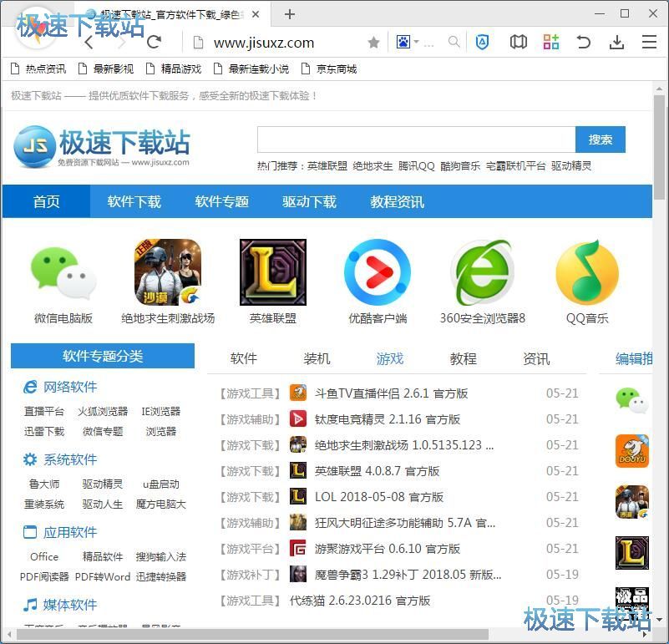The width and height of the screenshot is (669, 644).
Task: Click hot recommendation 腾讯QQ
Action: point(417,166)
